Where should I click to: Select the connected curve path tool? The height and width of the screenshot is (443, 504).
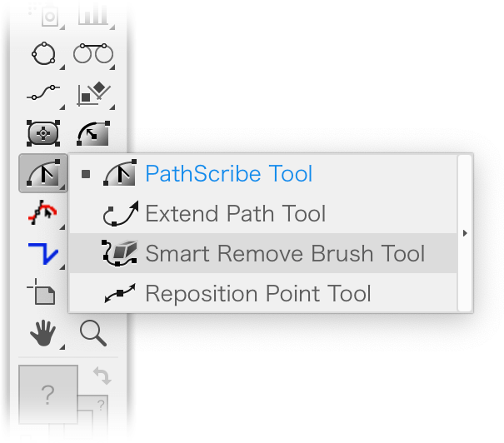pos(43,92)
